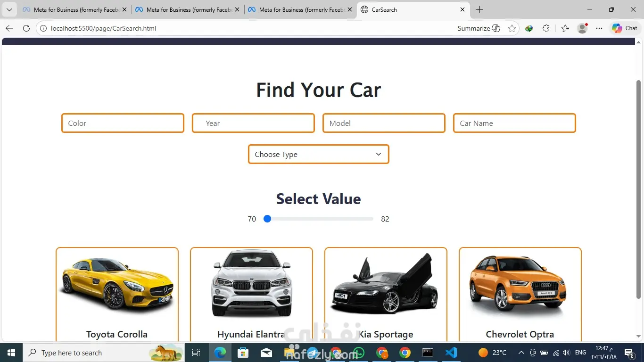Show hidden system tray icons
The height and width of the screenshot is (362, 644).
click(x=521, y=353)
